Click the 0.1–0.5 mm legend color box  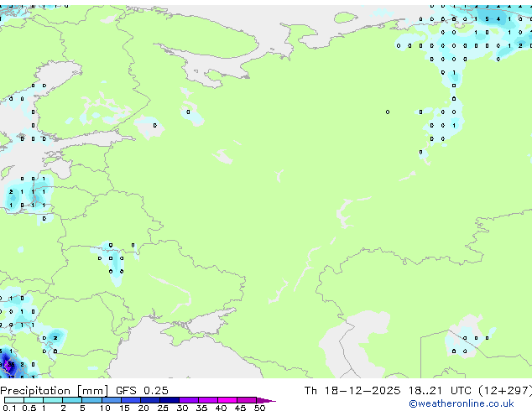pyautogui.click(x=14, y=400)
